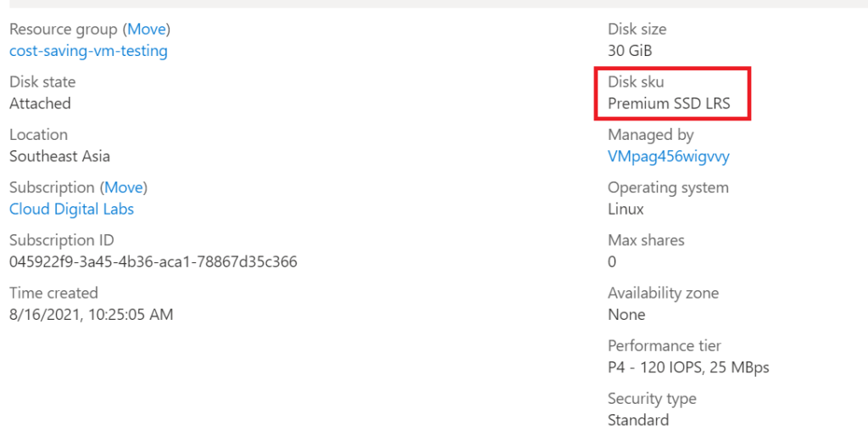Click the Time created timestamp value
Screen dimensions: 868x431
click(x=92, y=315)
